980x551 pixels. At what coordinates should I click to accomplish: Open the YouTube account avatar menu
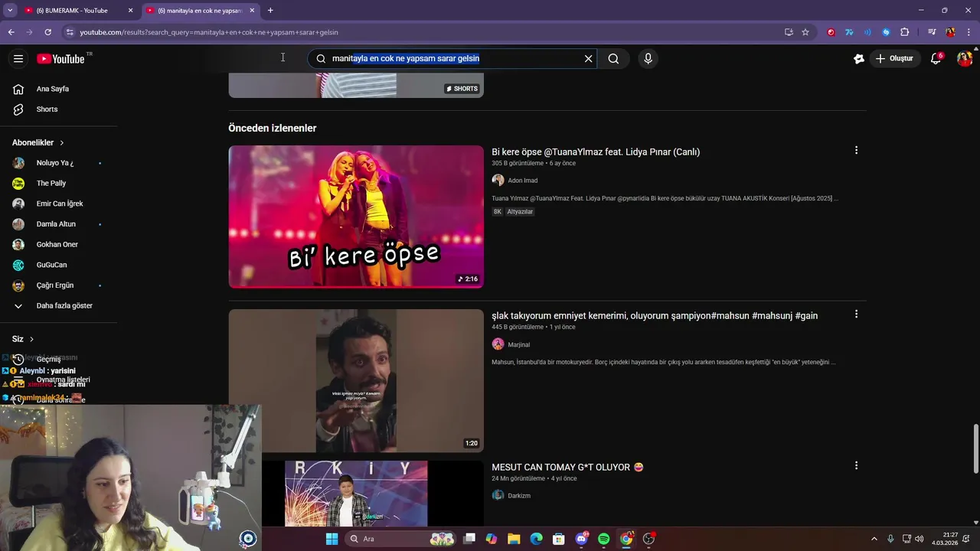[x=965, y=59]
